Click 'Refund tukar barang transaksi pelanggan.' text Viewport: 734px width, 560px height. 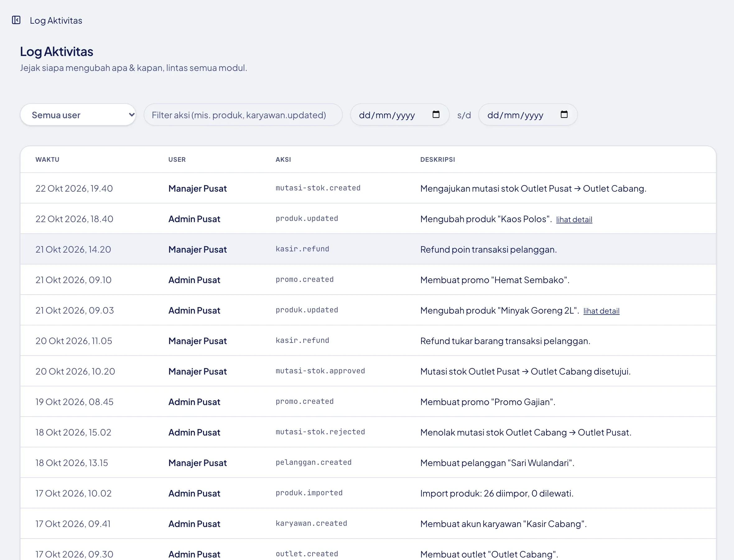tap(505, 341)
